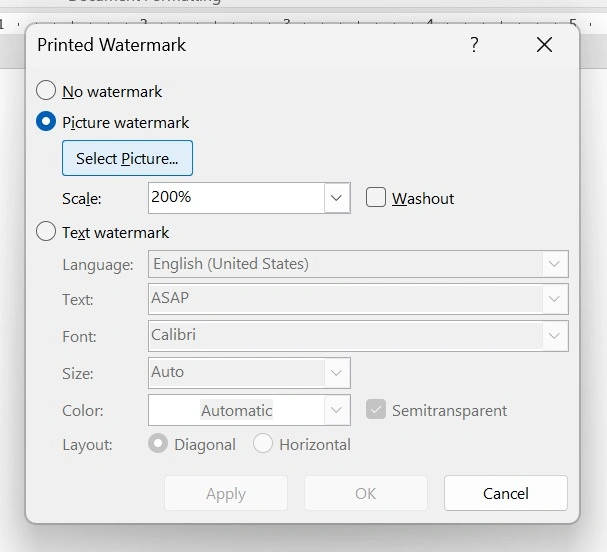Click the Select Picture button
Viewport: 607px width, 552px height.
pos(127,158)
